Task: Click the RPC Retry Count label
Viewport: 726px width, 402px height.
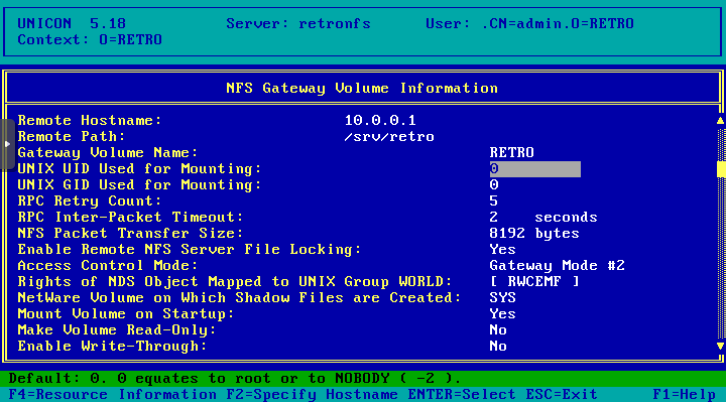Action: pos(90,201)
